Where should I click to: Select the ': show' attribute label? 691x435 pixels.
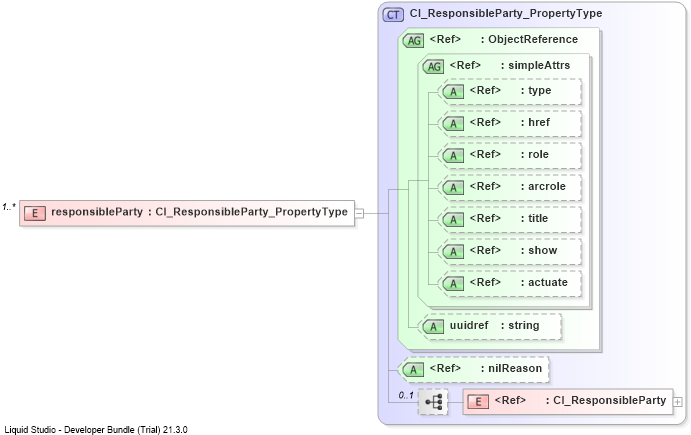click(x=539, y=250)
